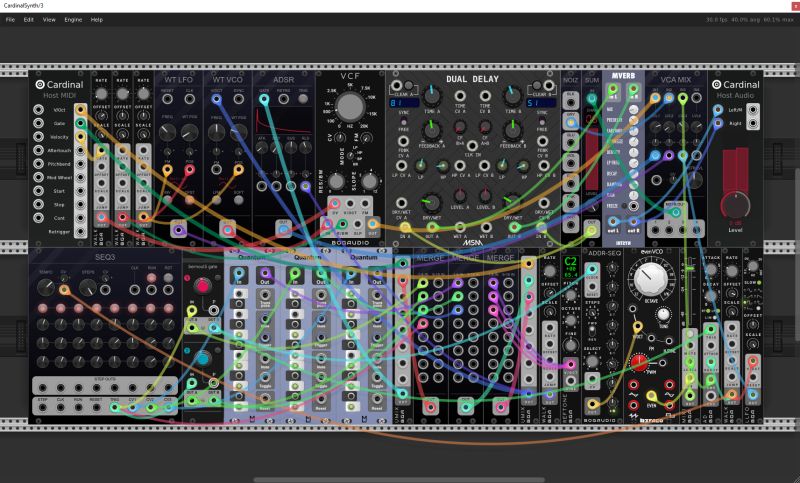Viewport: 800px width, 483px height.
Task: Toggle the Dual Delay SYNC A switch
Action: click(403, 121)
